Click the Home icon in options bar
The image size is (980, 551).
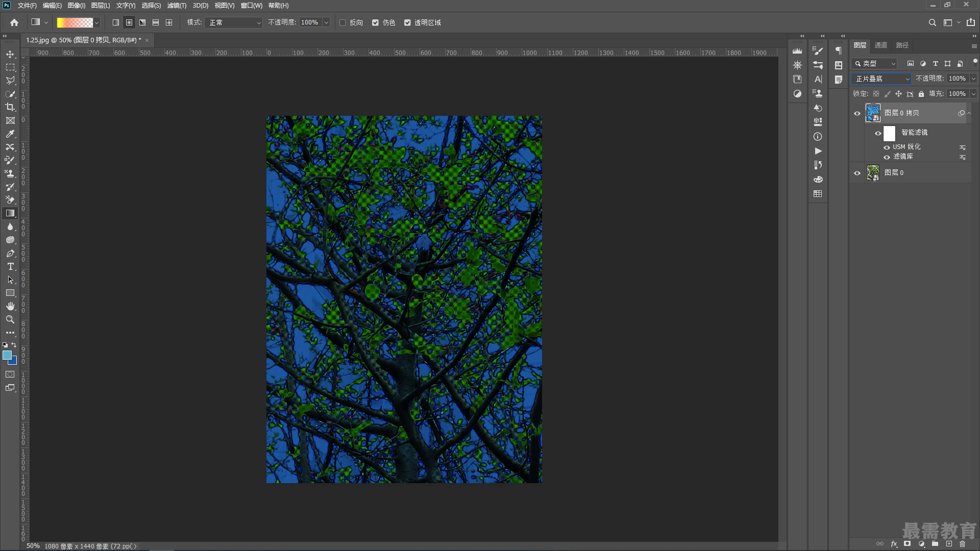[x=14, y=22]
